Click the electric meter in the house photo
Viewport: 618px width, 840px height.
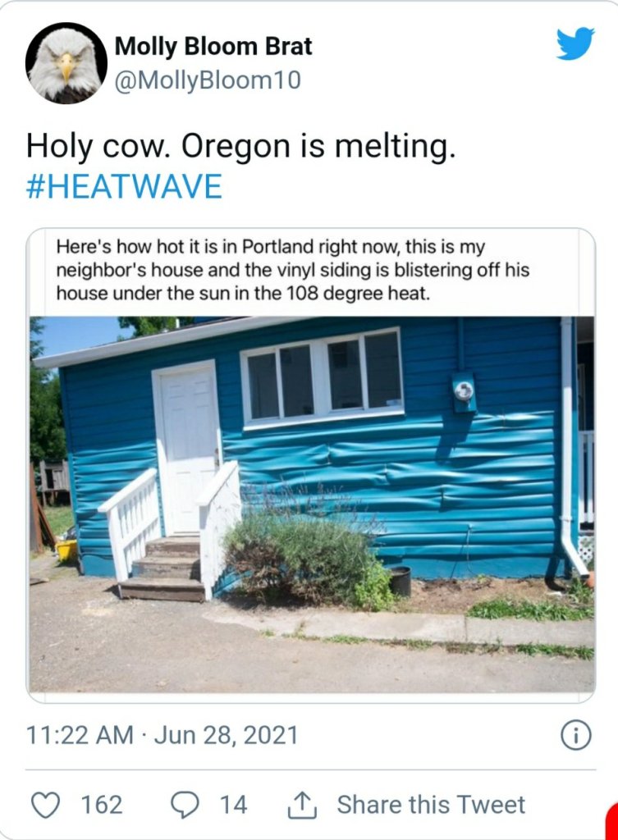(x=464, y=390)
